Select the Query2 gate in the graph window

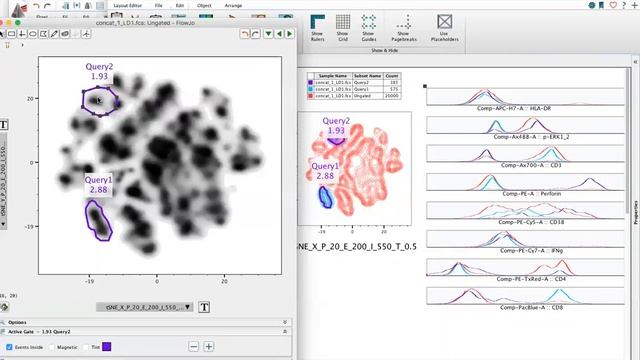[100, 101]
